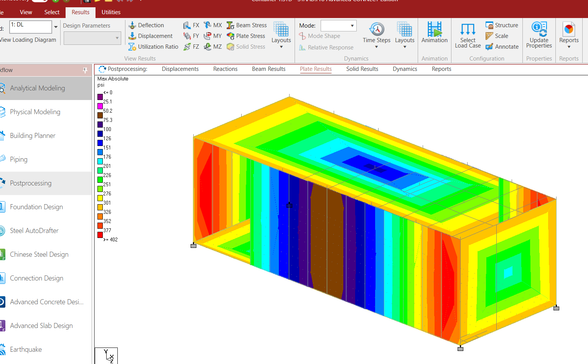
Task: Click View Loading Diagram
Action: coord(28,40)
